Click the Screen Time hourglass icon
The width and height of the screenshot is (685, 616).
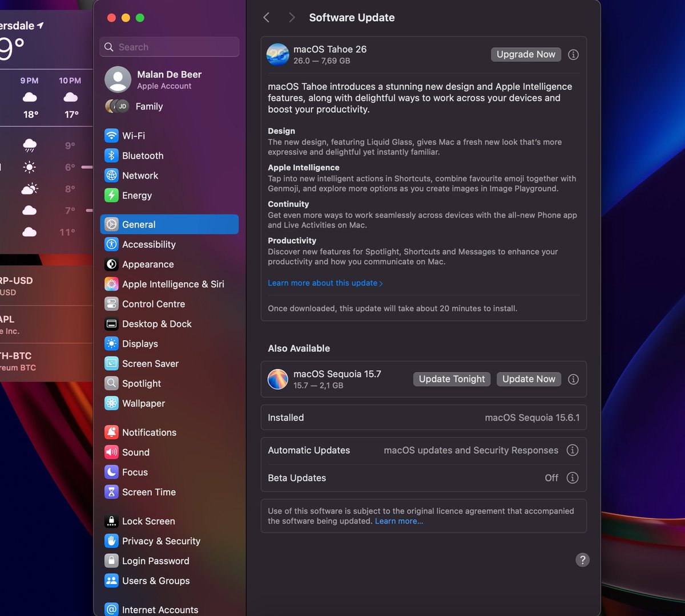coord(111,492)
